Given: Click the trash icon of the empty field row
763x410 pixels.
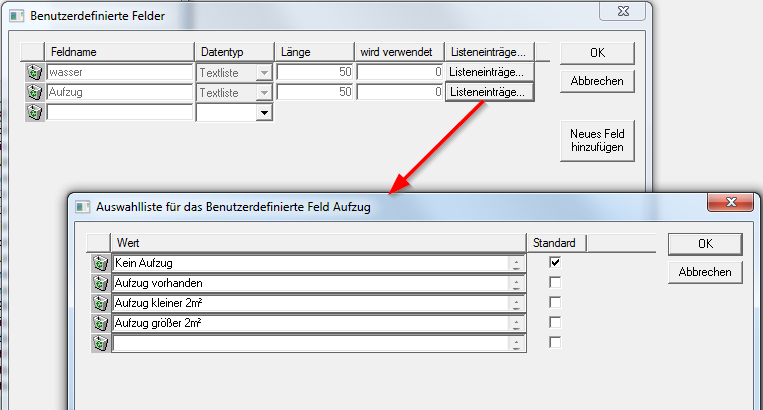Looking at the screenshot, I should pyautogui.click(x=34, y=112).
